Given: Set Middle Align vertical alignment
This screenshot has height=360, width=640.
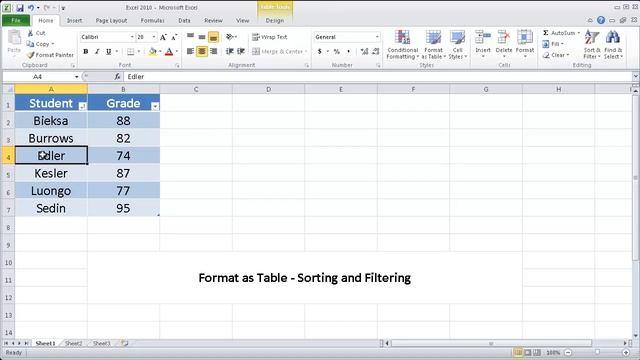Looking at the screenshot, I should [x=202, y=37].
